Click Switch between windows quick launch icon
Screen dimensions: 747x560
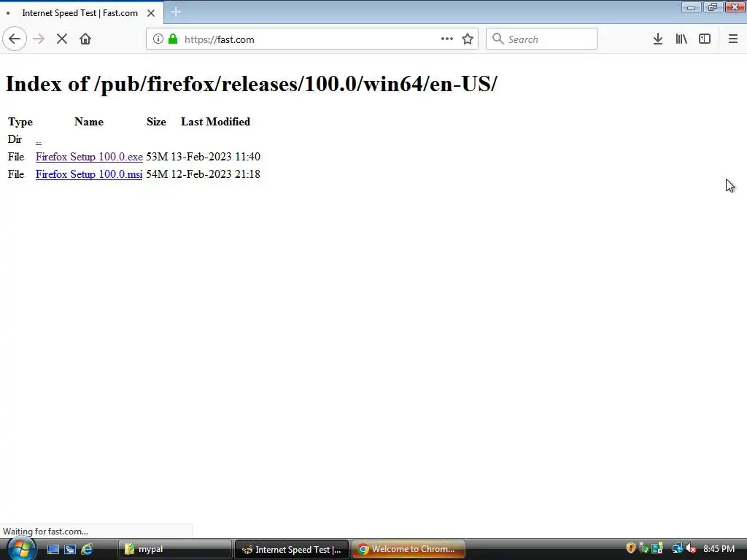tap(70, 550)
